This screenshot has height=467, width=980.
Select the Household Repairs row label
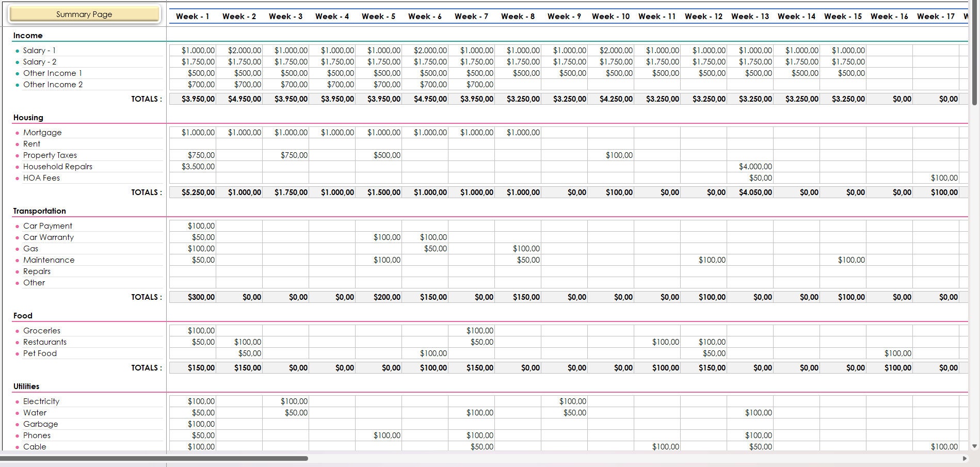point(58,167)
